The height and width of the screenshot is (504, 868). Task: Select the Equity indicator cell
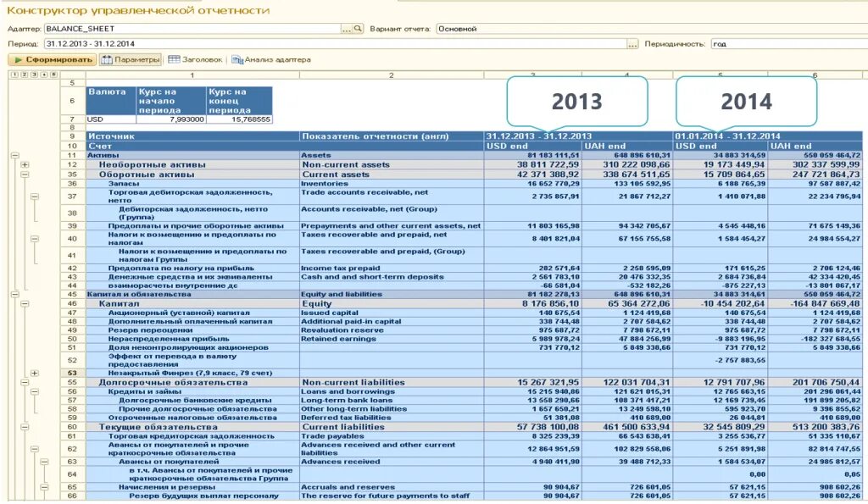pos(392,304)
